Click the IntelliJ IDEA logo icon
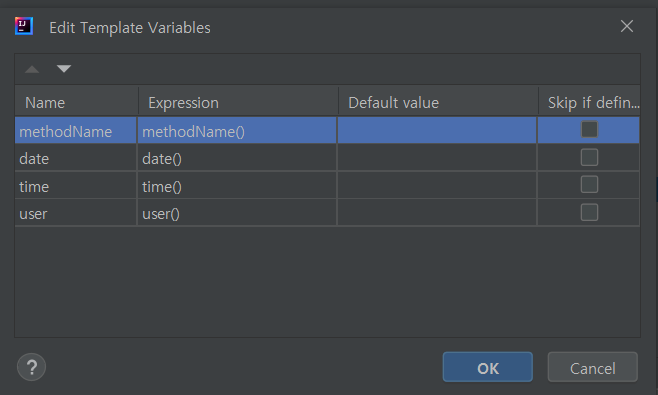658x395 pixels. tap(24, 26)
